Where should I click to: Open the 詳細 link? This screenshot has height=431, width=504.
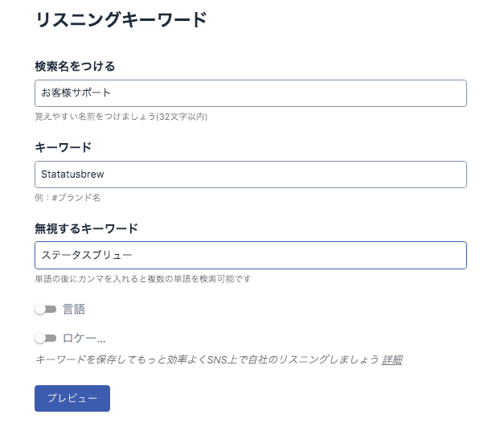(391, 359)
